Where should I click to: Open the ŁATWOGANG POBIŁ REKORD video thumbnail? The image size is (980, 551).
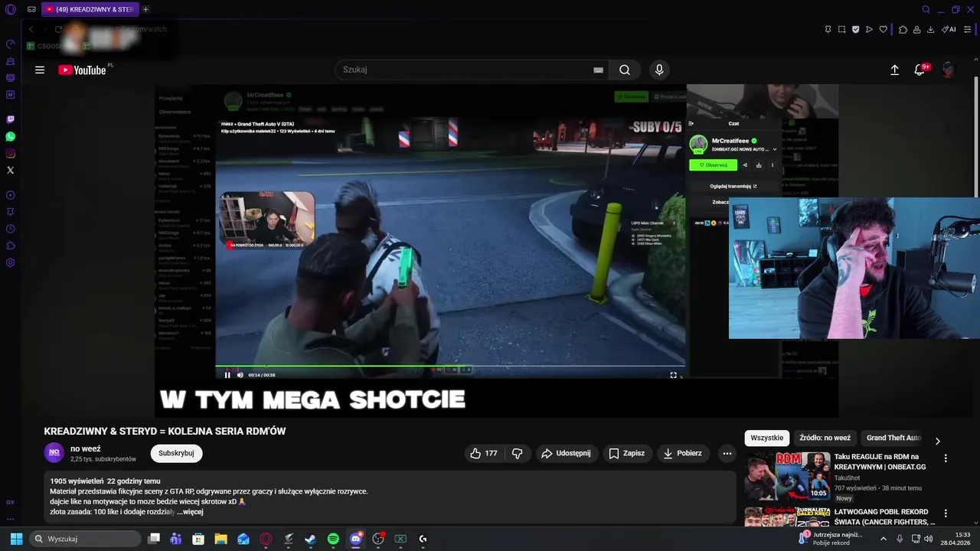[787, 517]
